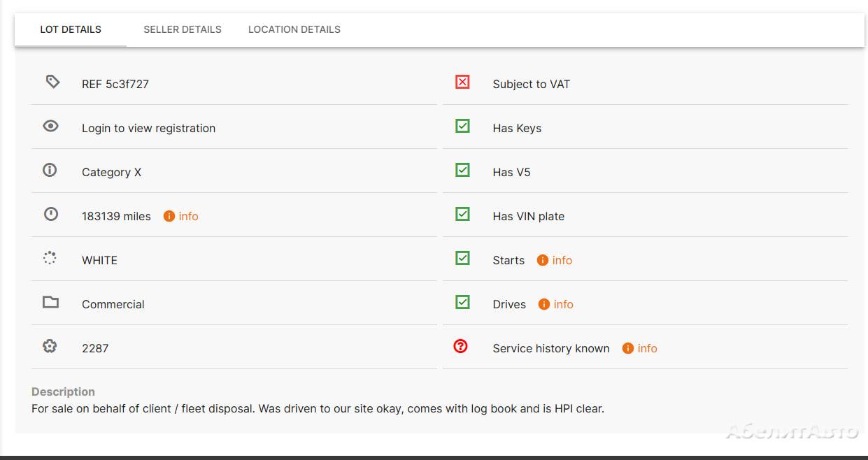
Task: Click the tag icon beside REF 5c3f727
Action: point(52,82)
